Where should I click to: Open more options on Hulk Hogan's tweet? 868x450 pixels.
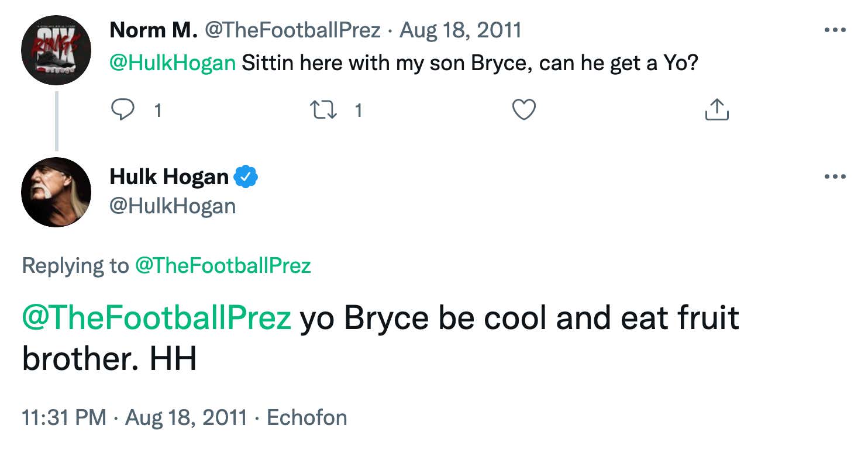point(835,176)
